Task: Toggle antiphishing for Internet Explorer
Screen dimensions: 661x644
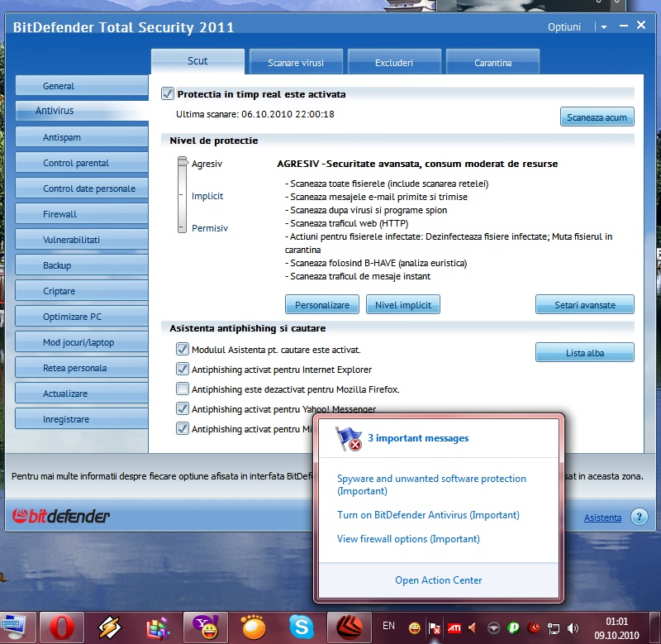Action: click(x=182, y=369)
